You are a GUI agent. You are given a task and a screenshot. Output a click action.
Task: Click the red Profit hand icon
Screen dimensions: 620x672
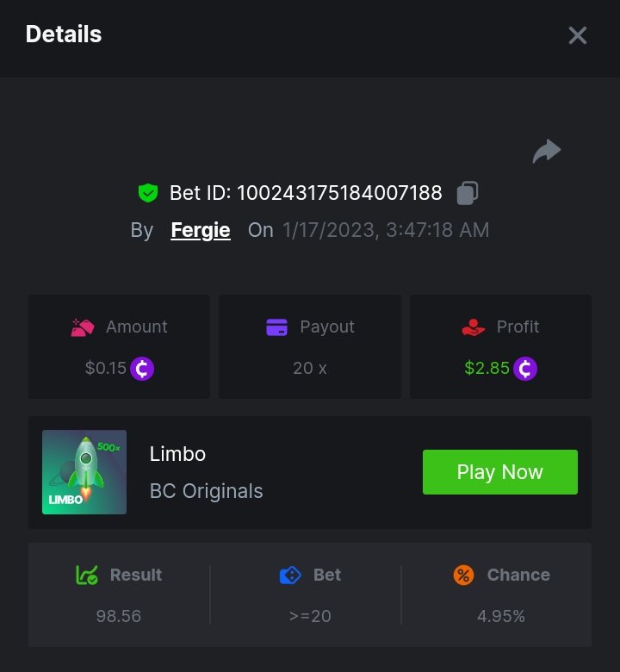coord(473,327)
